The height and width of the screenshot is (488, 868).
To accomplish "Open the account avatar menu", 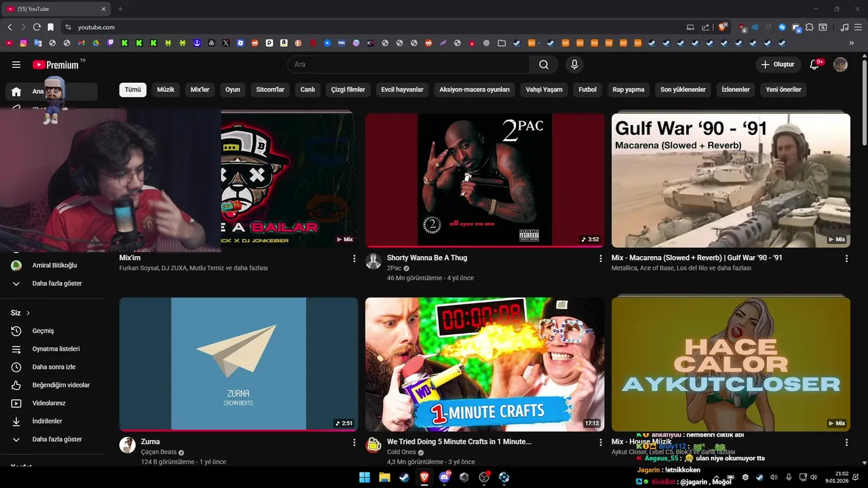I will [x=840, y=64].
